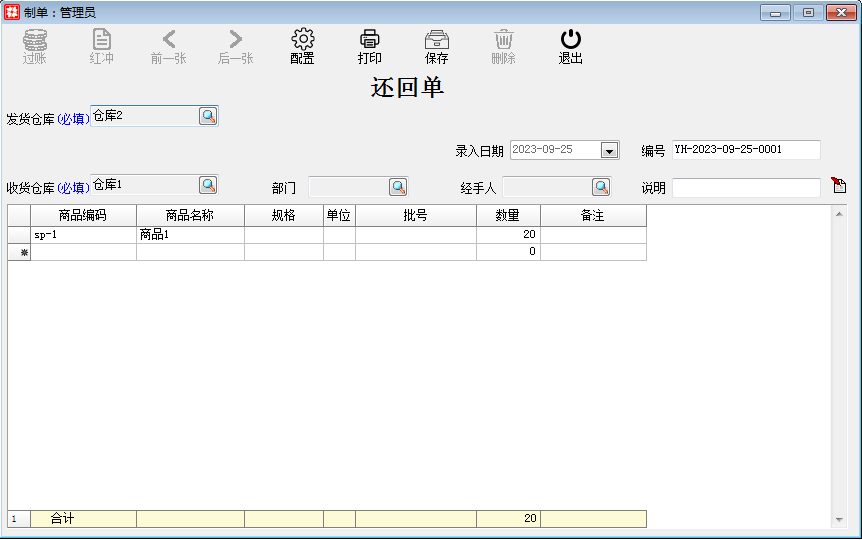
Task: Focus the 说明 description input field
Action: 745,188
